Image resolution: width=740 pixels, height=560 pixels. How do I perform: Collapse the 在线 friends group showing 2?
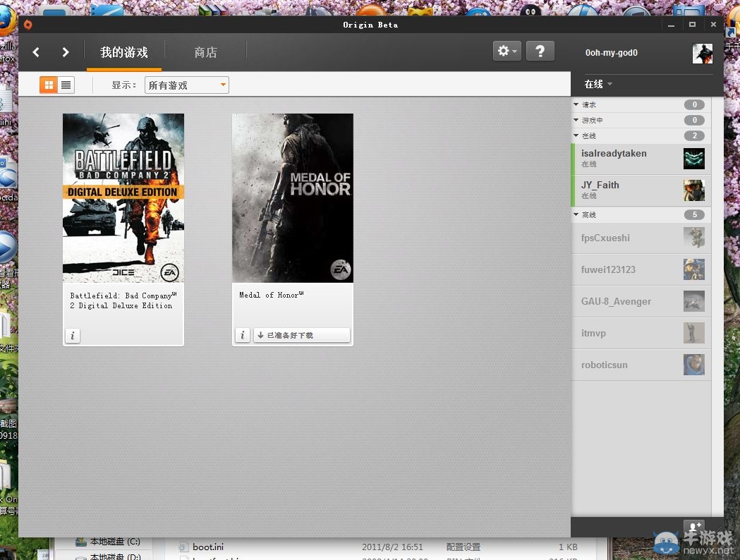576,135
